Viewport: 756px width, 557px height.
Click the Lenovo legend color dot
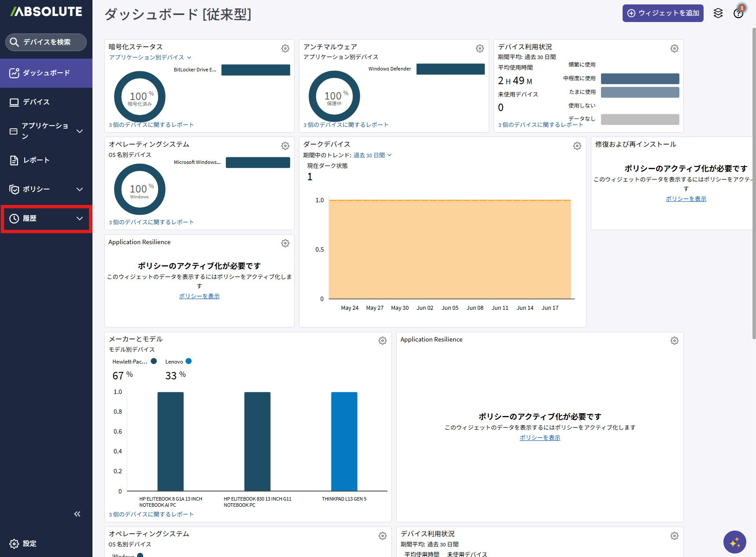click(x=188, y=361)
